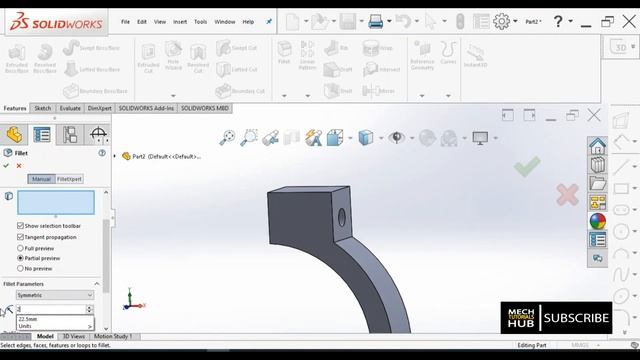Viewport: 640px width, 360px height.
Task: Open the View Palette icon in task pane
Action: pyautogui.click(x=598, y=202)
